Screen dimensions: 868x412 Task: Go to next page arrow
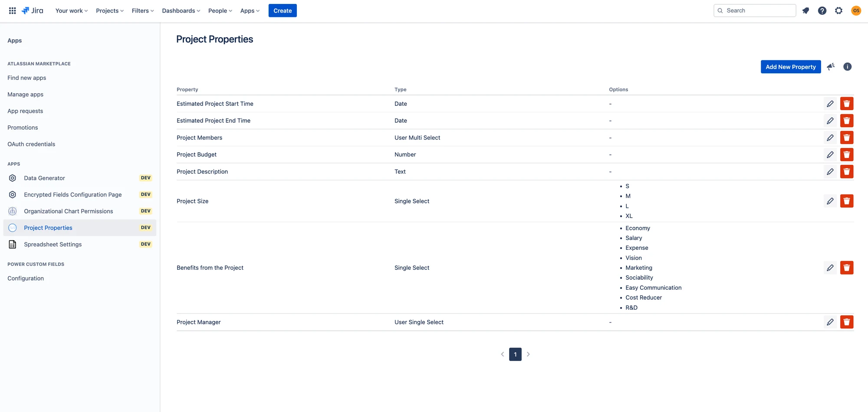528,354
